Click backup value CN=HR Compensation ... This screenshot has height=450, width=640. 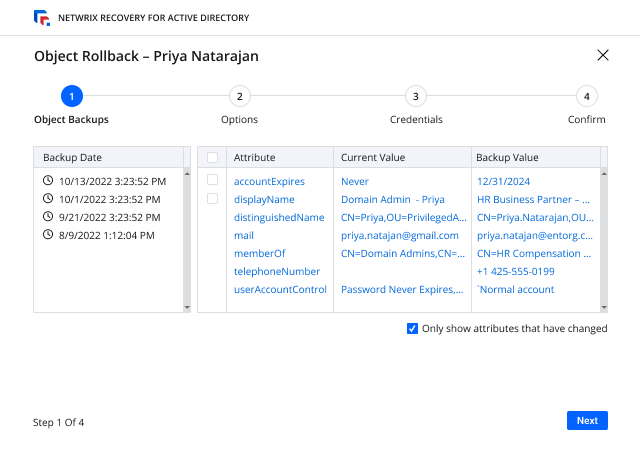tap(534, 253)
